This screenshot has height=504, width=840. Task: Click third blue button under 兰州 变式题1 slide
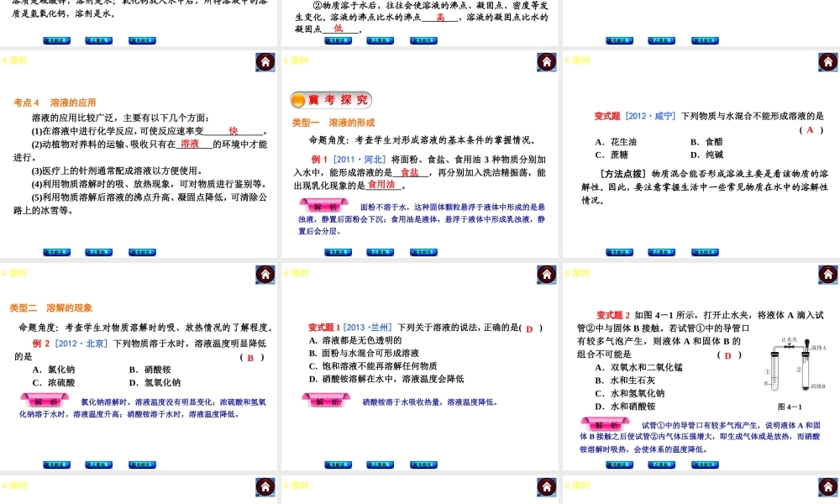[x=423, y=465]
